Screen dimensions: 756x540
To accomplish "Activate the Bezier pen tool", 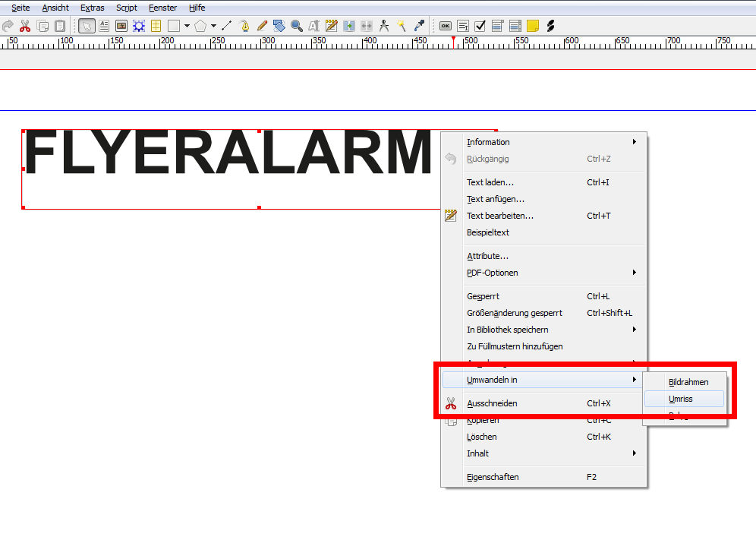I will (x=245, y=26).
